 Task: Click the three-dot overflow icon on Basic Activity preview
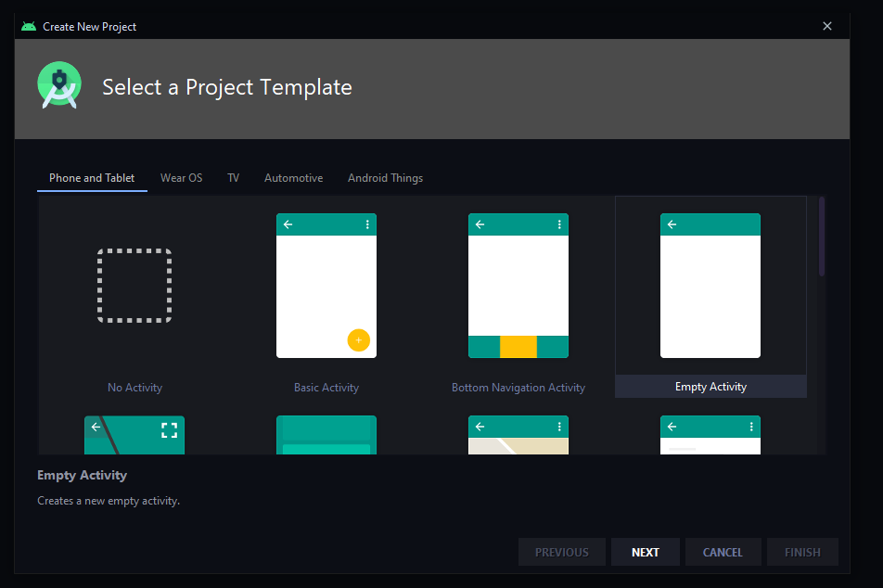point(367,224)
